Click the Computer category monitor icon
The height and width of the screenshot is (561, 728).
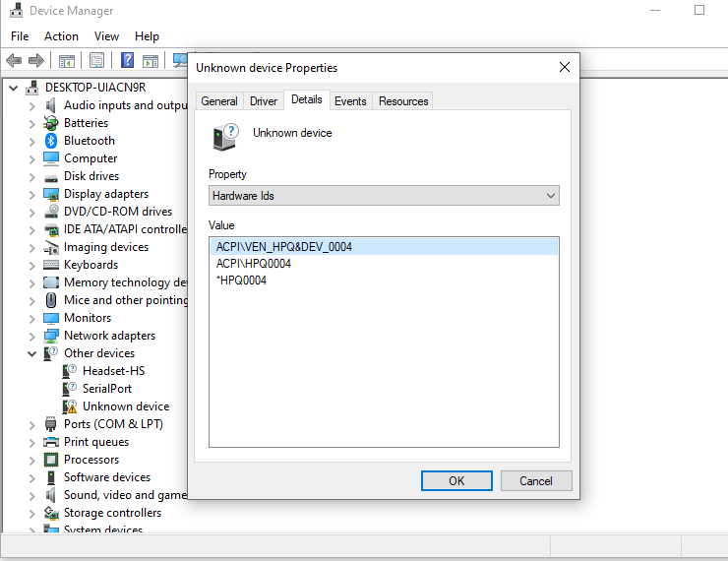tap(50, 158)
